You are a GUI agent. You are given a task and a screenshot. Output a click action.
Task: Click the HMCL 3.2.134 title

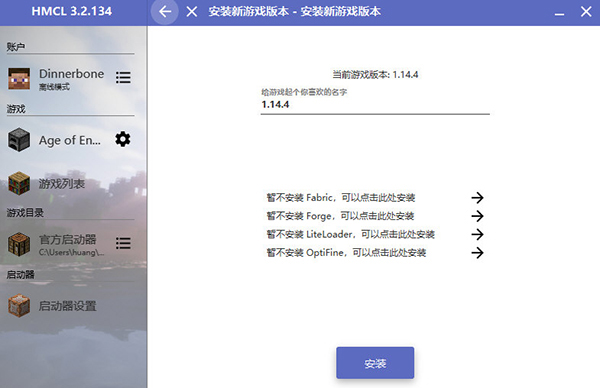(x=72, y=11)
